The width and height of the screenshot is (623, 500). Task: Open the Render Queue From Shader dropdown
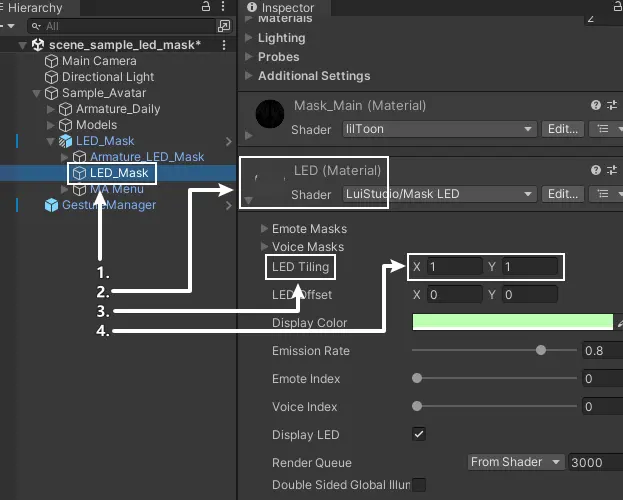coord(516,462)
